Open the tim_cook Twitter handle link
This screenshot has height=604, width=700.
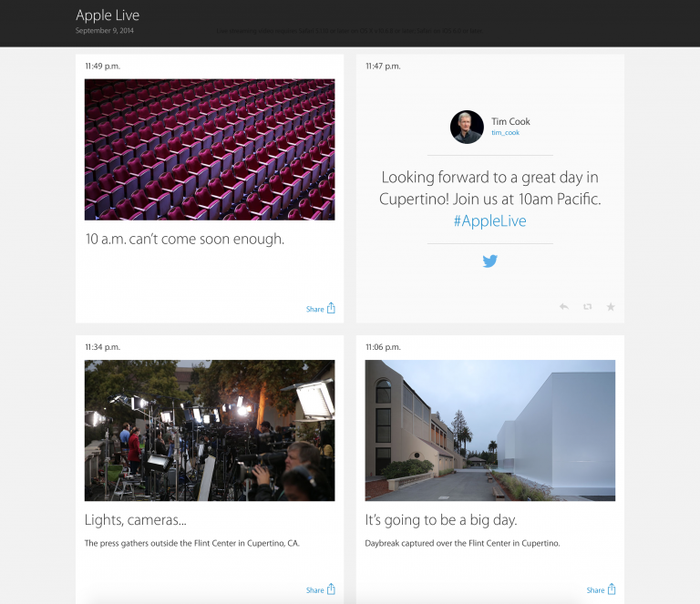tap(504, 133)
